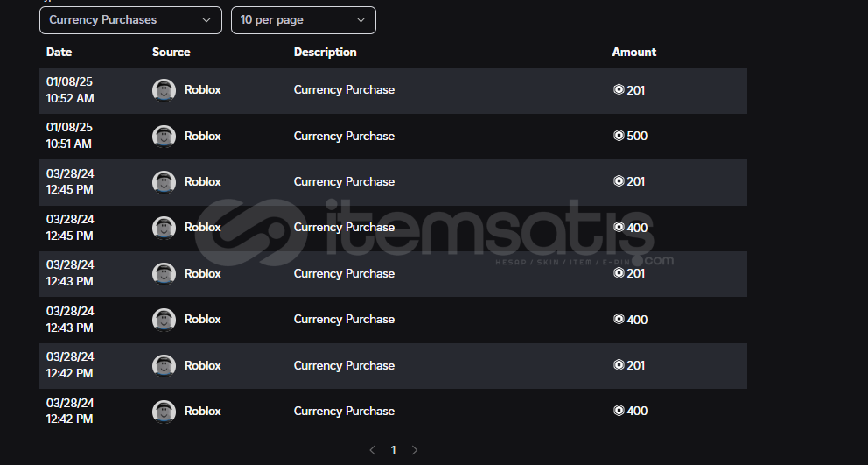This screenshot has height=465, width=868.
Task: Select amount 400 in 12:45 PM row
Action: click(x=637, y=228)
